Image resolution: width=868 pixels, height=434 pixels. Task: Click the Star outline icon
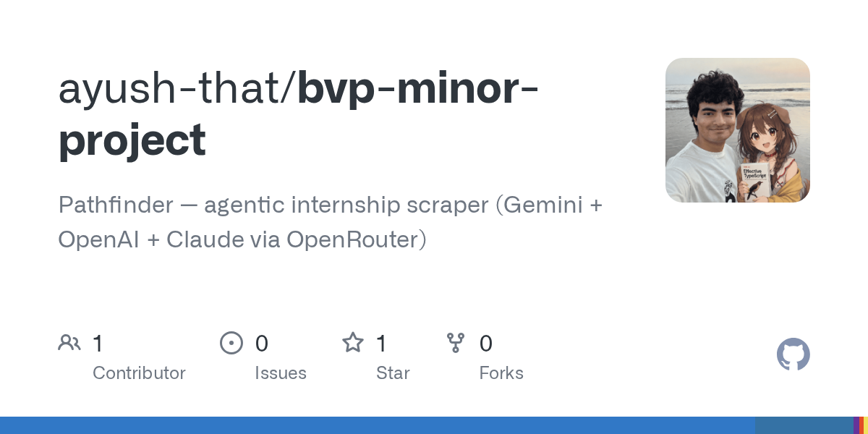(353, 342)
